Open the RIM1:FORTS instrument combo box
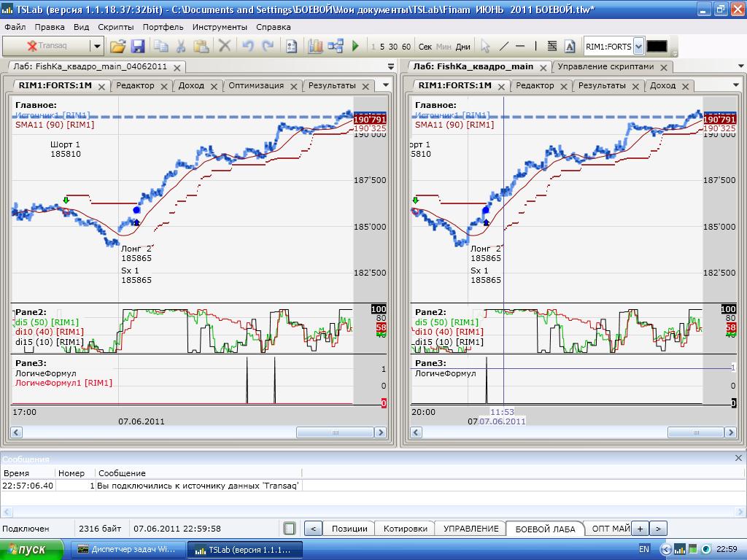Screen dimensions: 747x560 pos(638,47)
